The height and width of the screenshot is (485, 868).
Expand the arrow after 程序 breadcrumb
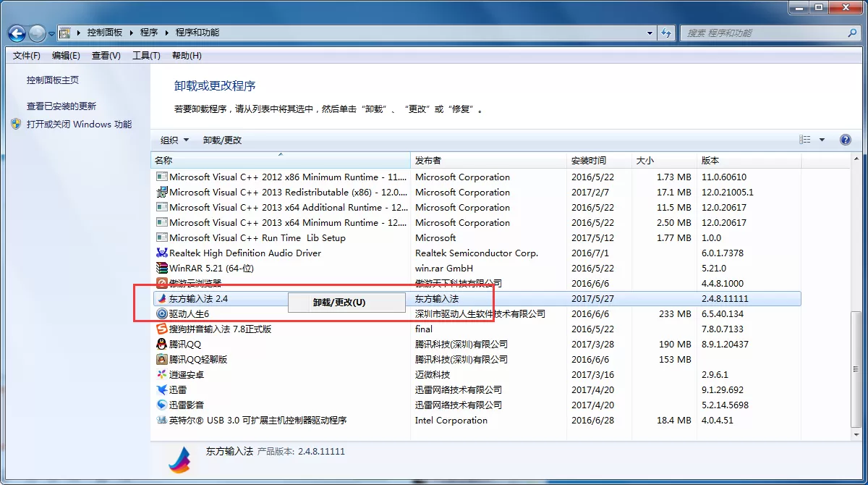(168, 33)
